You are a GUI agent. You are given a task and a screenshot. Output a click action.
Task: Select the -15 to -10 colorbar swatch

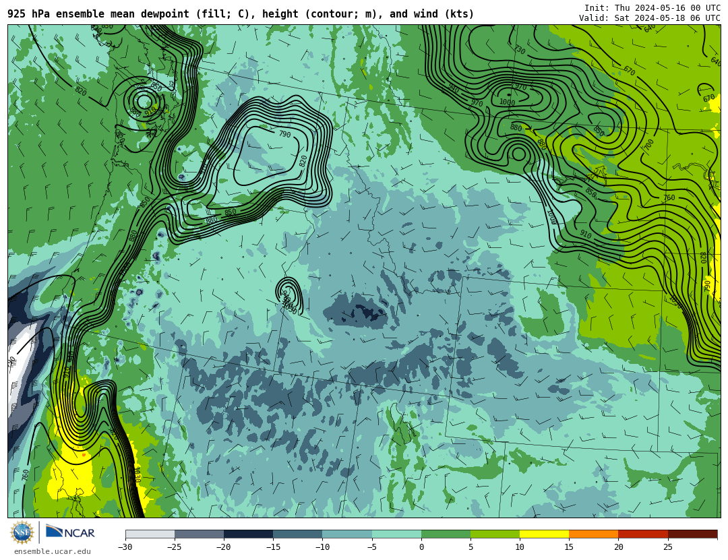point(298,534)
